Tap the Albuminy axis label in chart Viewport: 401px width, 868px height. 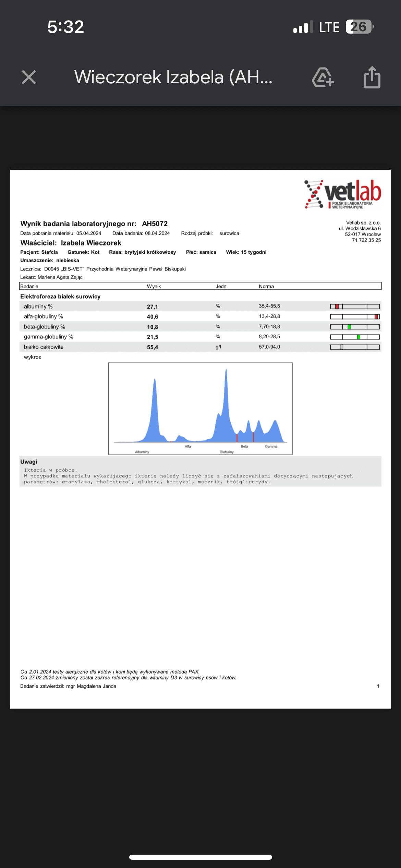142,452
